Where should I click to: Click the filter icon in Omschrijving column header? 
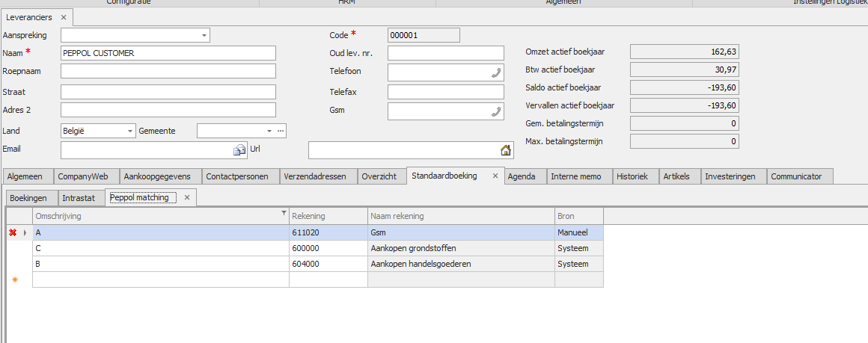tap(284, 214)
